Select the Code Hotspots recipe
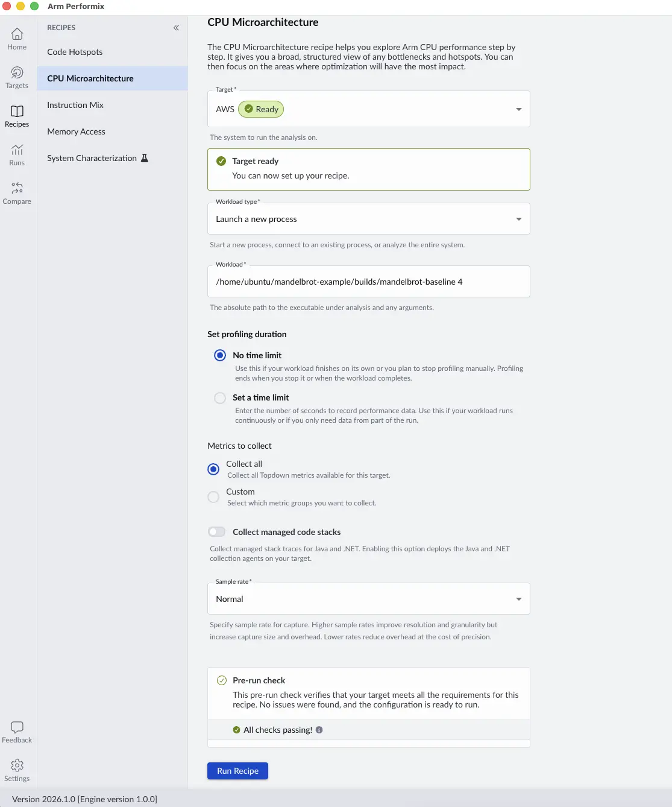Image resolution: width=672 pixels, height=807 pixels. tap(75, 52)
